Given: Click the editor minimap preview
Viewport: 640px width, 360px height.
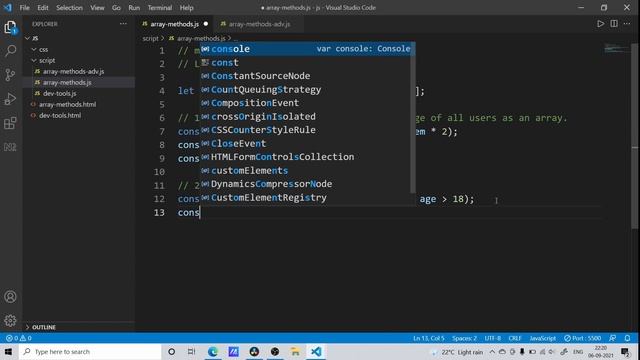Looking at the screenshot, I should [616, 48].
